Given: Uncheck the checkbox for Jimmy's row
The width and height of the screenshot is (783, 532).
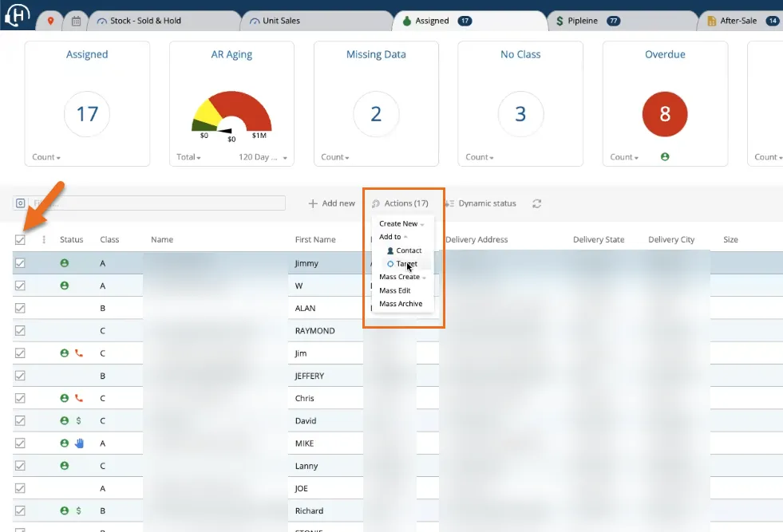Looking at the screenshot, I should [21, 262].
